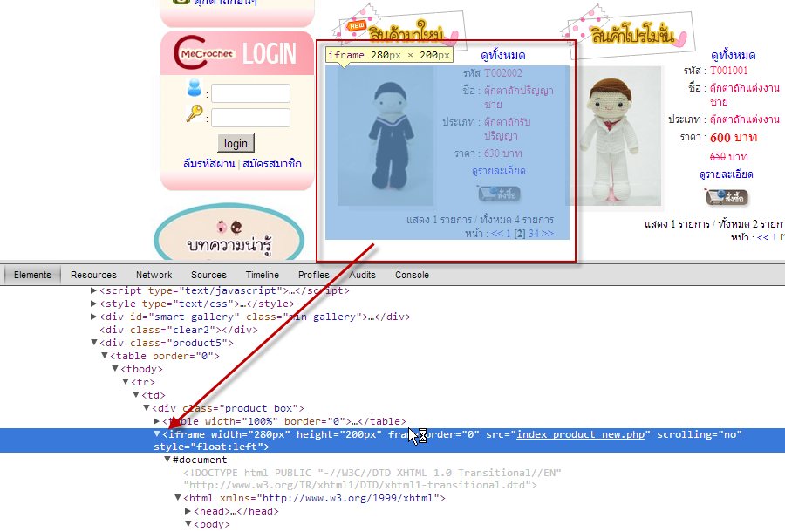The image size is (785, 532).
Task: Expand the head node
Action: pyautogui.click(x=188, y=511)
